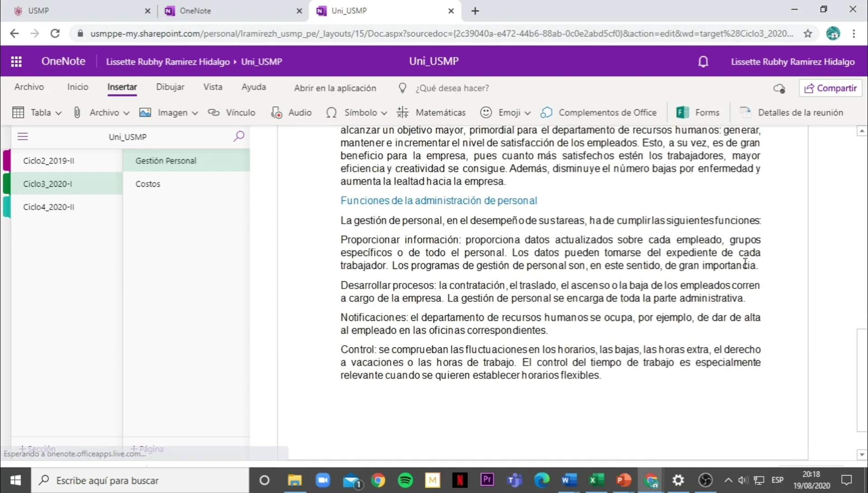
Task: Open Complementos de Office add-ins
Action: (599, 113)
